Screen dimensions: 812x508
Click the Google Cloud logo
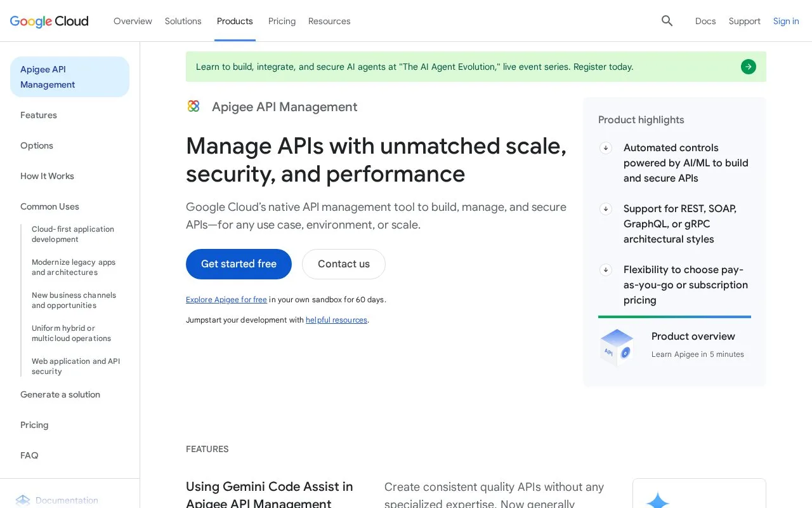pos(49,21)
